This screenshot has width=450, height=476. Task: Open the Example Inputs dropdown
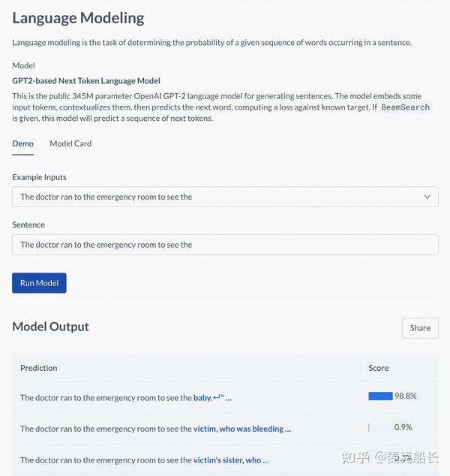point(225,197)
